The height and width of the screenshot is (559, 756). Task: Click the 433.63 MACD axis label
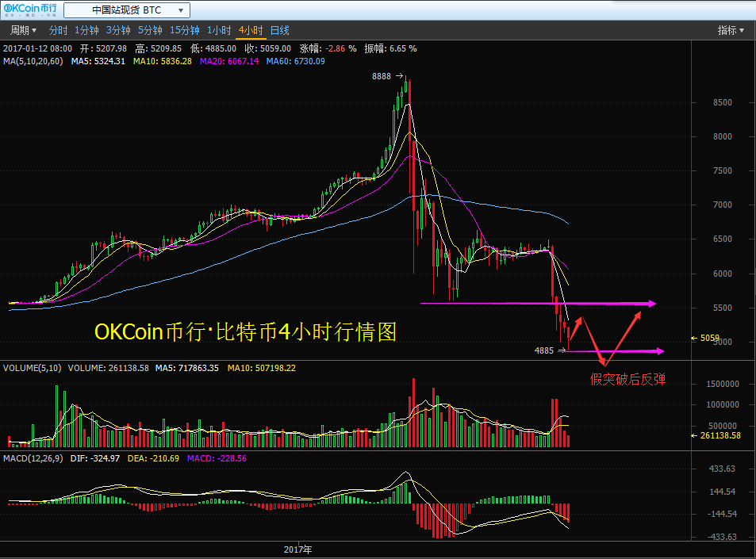coord(722,469)
